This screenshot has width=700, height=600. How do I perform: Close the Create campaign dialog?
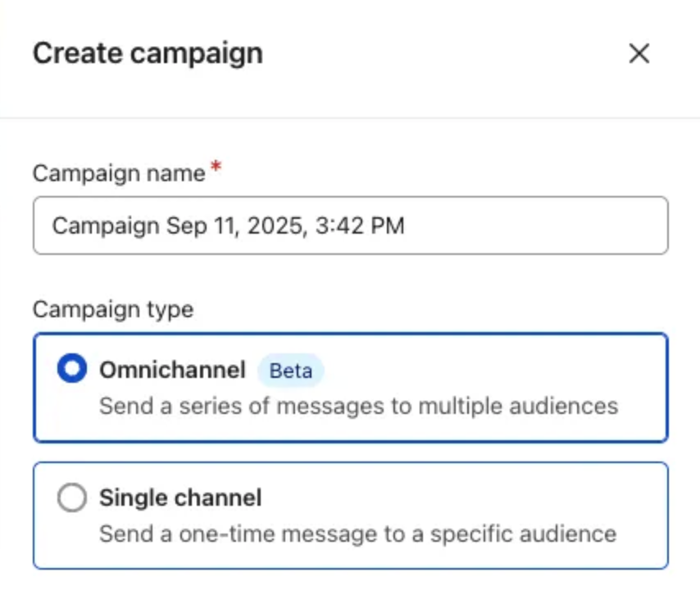click(x=639, y=53)
